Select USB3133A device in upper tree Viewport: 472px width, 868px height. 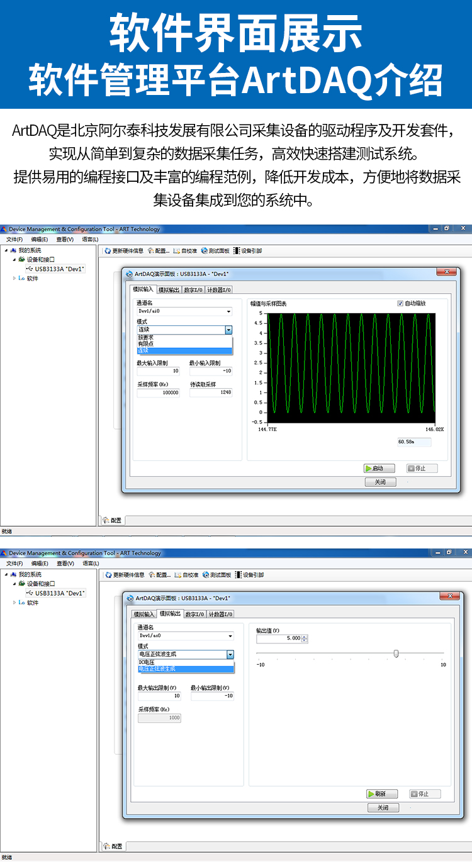59,269
